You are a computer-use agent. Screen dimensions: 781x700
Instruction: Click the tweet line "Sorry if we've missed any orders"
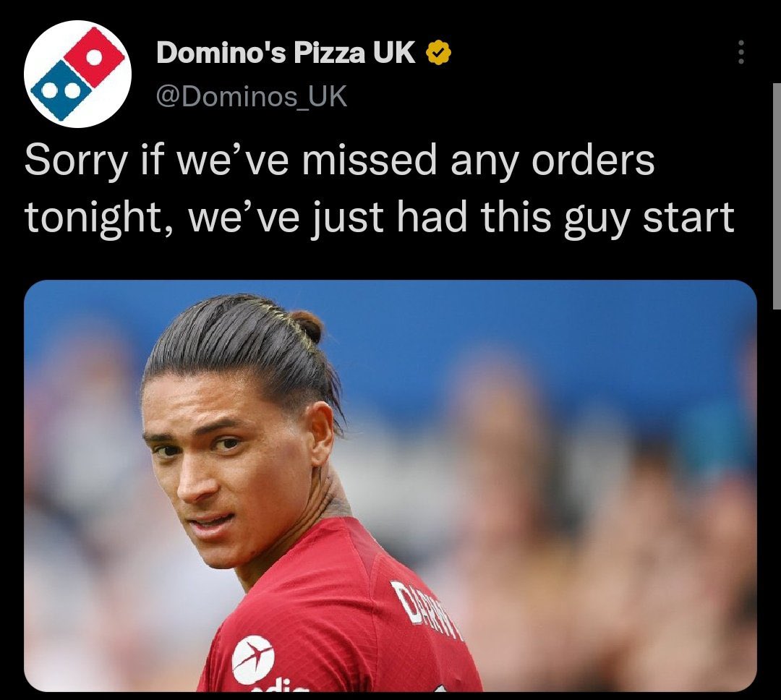point(339,161)
